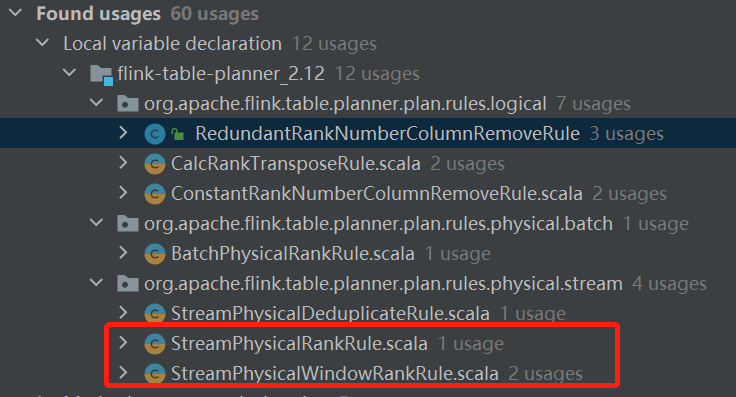
Task: Collapse the Found usages root node
Action: tap(15, 13)
